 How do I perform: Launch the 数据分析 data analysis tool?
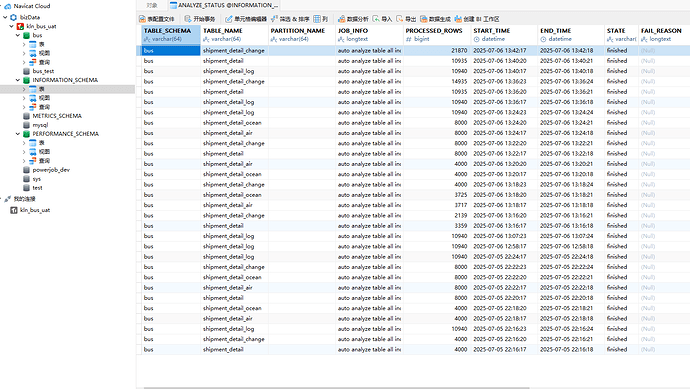tap(353, 19)
